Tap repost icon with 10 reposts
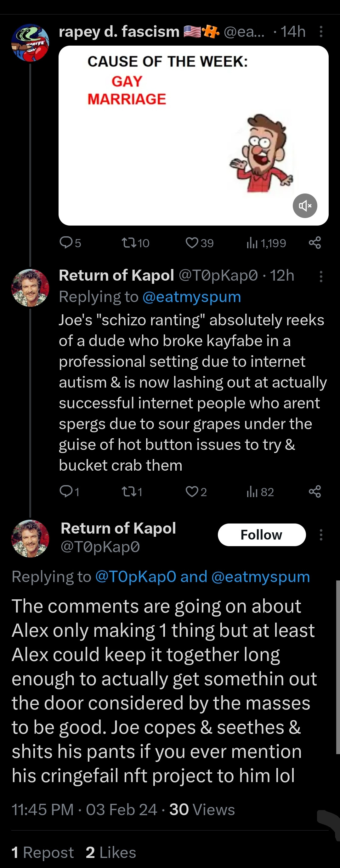 [x=135, y=243]
